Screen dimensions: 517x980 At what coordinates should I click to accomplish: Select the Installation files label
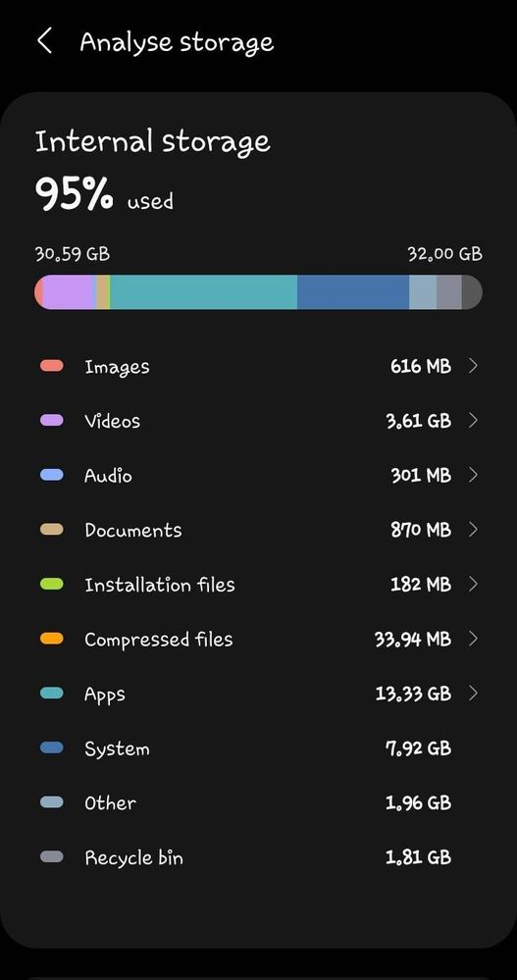pos(159,585)
